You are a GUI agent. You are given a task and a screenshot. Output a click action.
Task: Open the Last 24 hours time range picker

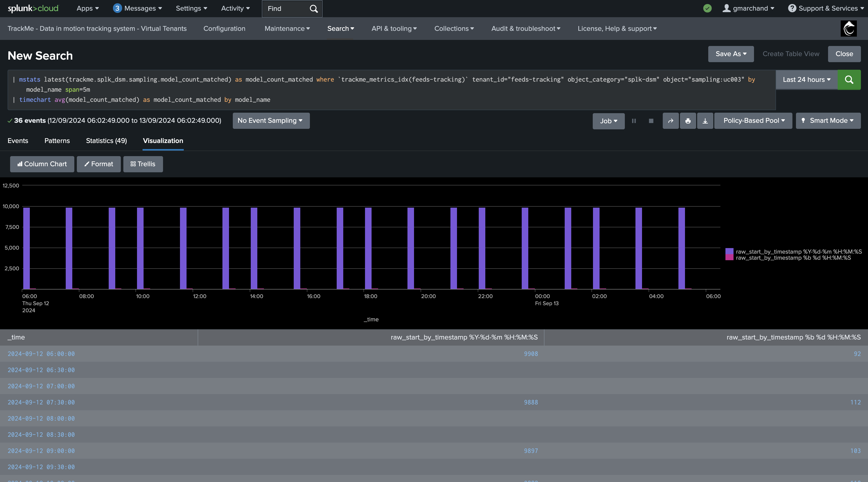[x=807, y=80]
